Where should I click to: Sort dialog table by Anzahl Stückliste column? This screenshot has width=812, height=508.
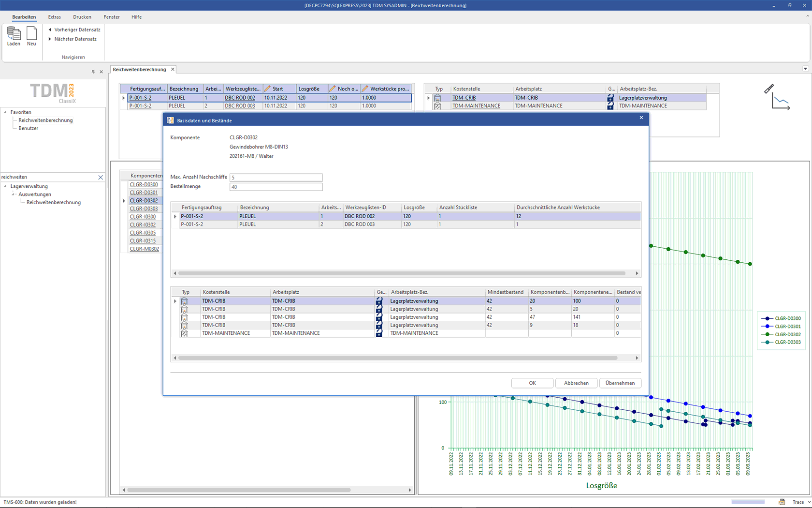[x=476, y=208]
